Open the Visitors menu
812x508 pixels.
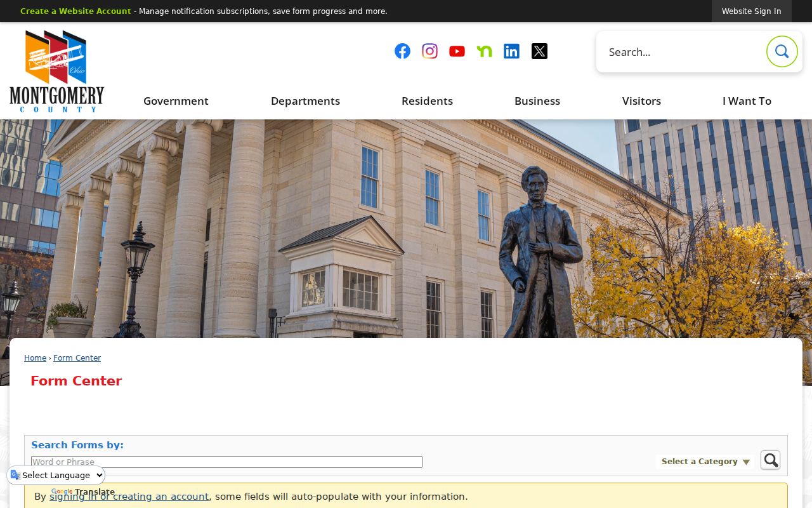641,101
